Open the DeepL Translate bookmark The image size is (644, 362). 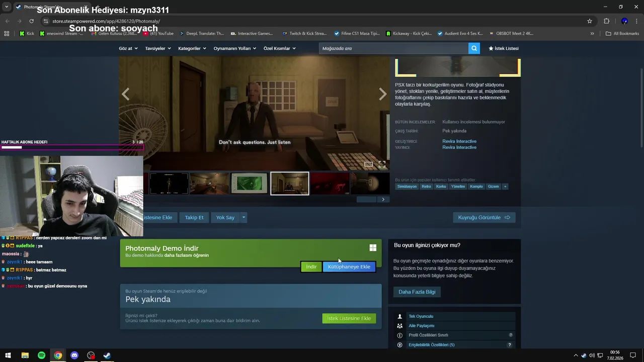click(x=202, y=34)
